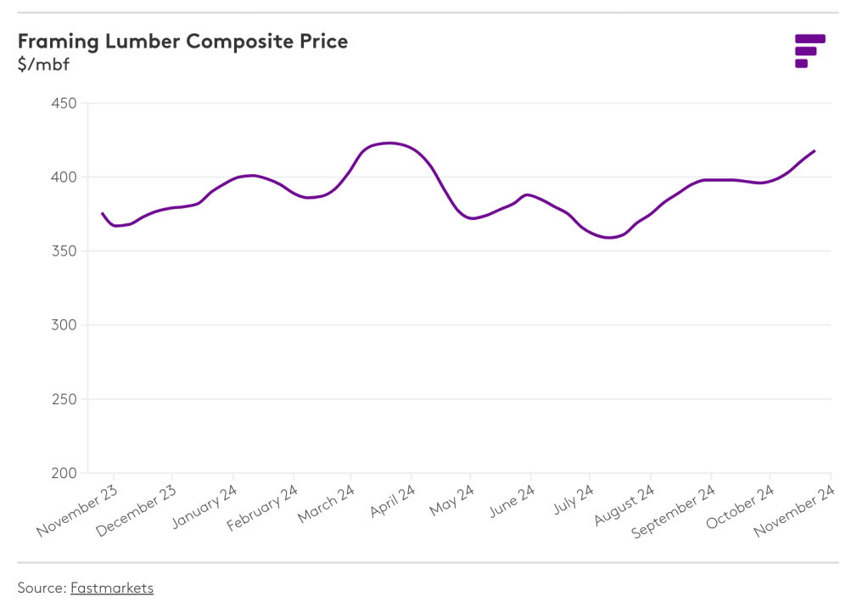Click the 300 y-axis label

pos(64,325)
